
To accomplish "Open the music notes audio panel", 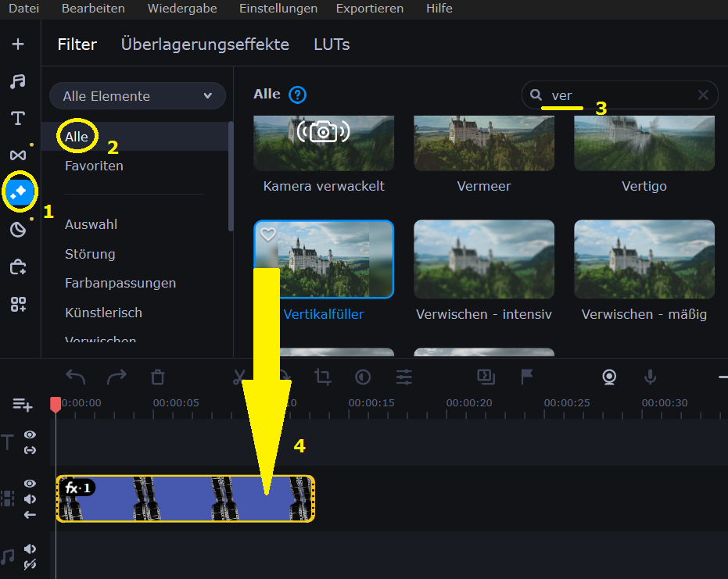I will pos(18,81).
